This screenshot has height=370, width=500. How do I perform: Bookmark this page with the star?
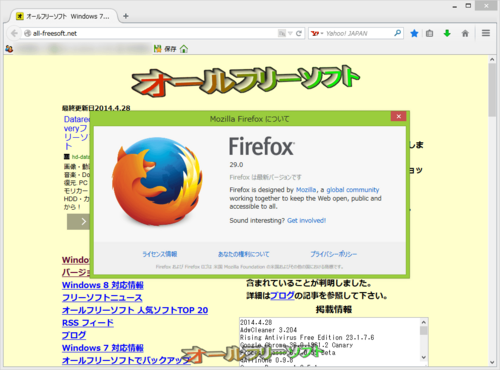[414, 33]
